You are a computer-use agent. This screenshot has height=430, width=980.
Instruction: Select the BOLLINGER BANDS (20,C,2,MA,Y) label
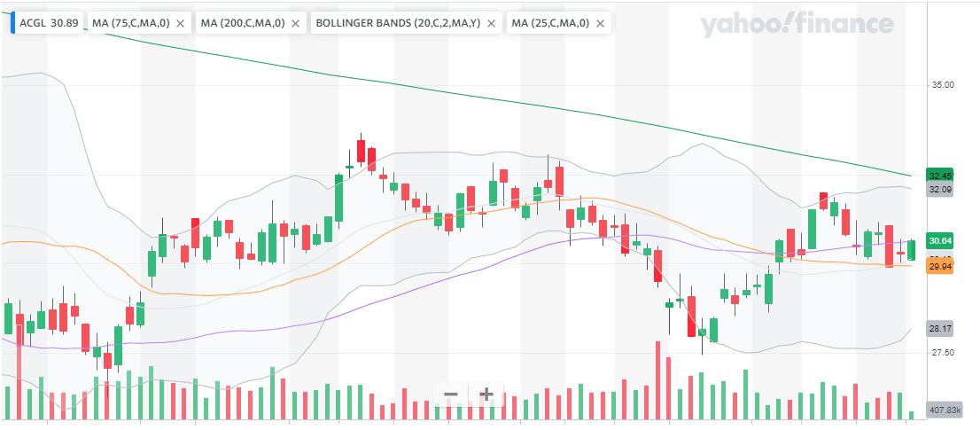tap(398, 23)
